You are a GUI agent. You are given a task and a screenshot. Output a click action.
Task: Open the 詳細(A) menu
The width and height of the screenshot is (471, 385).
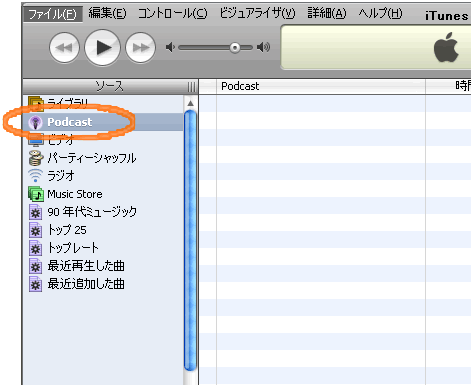(x=327, y=13)
